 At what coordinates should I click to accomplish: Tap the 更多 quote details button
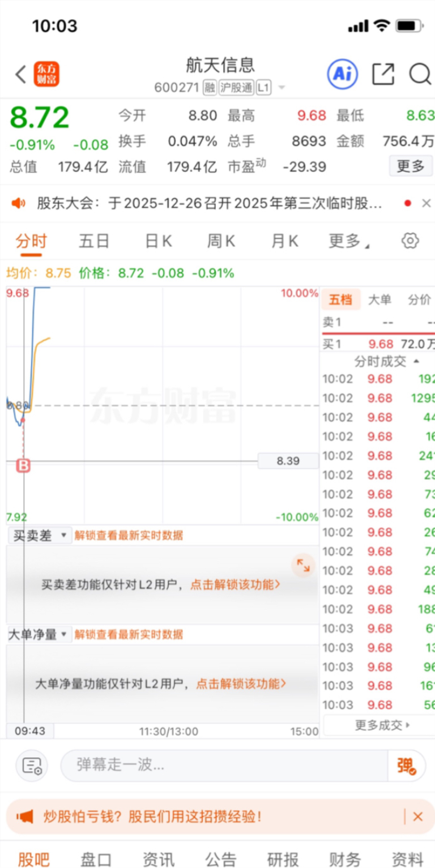[411, 166]
